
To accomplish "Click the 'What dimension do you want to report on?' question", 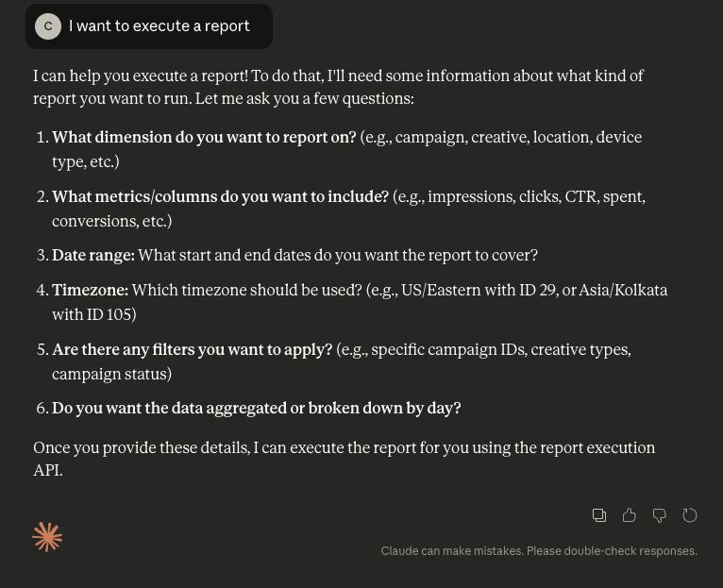I will 204,138.
